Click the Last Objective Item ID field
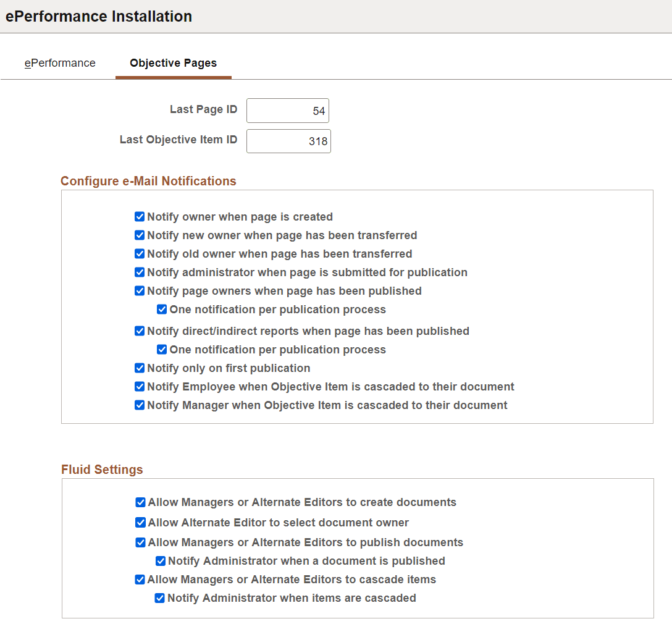Image resolution: width=672 pixels, height=624 pixels. coord(288,141)
